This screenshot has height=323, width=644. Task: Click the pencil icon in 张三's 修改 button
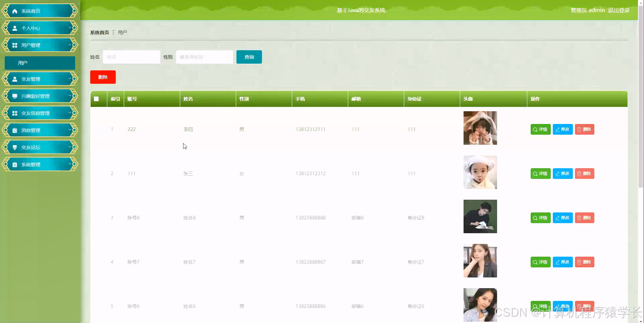pos(557,174)
